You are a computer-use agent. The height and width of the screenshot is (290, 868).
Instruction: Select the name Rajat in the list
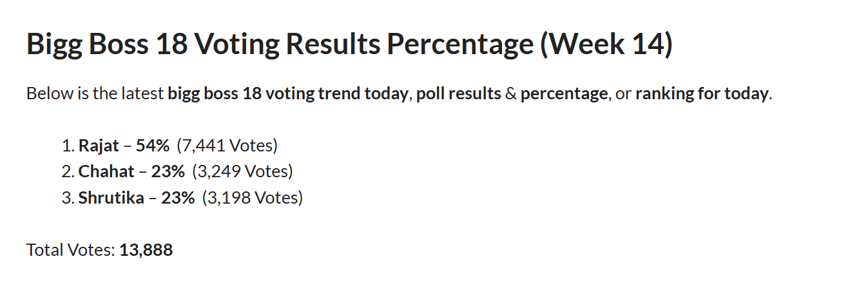[99, 146]
